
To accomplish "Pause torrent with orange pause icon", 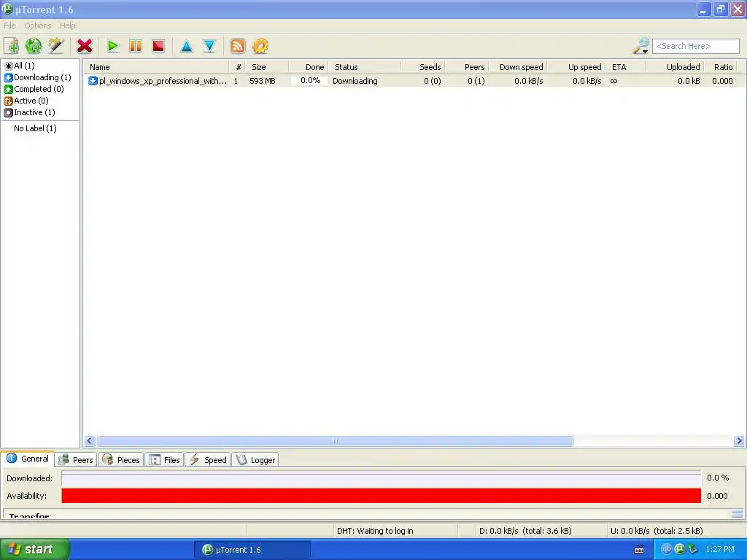I will click(x=136, y=46).
